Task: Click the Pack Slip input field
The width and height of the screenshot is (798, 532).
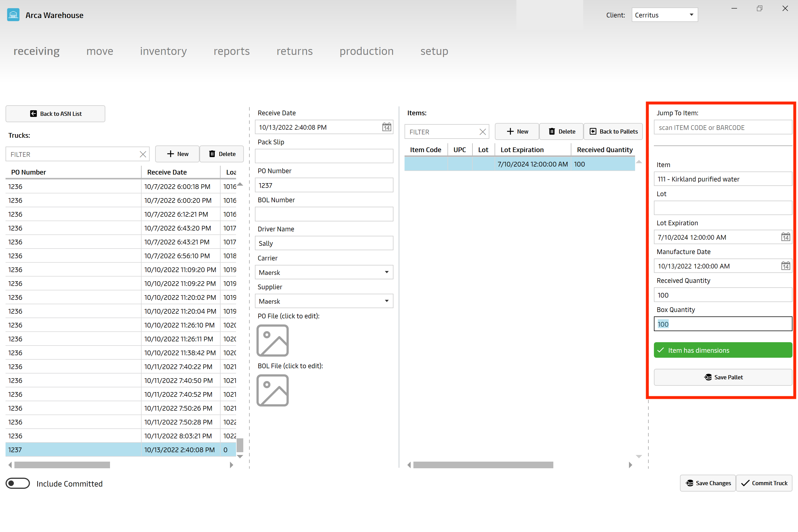Action: tap(324, 156)
